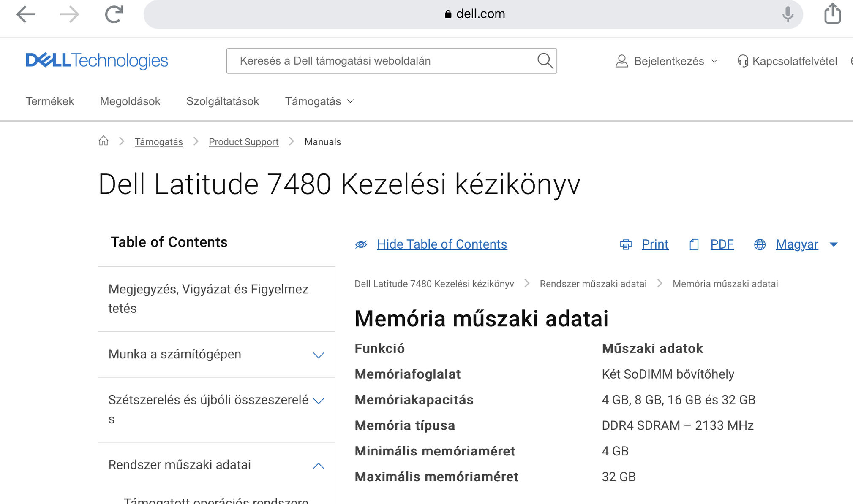Go forward with the browser forward arrow

[x=69, y=14]
